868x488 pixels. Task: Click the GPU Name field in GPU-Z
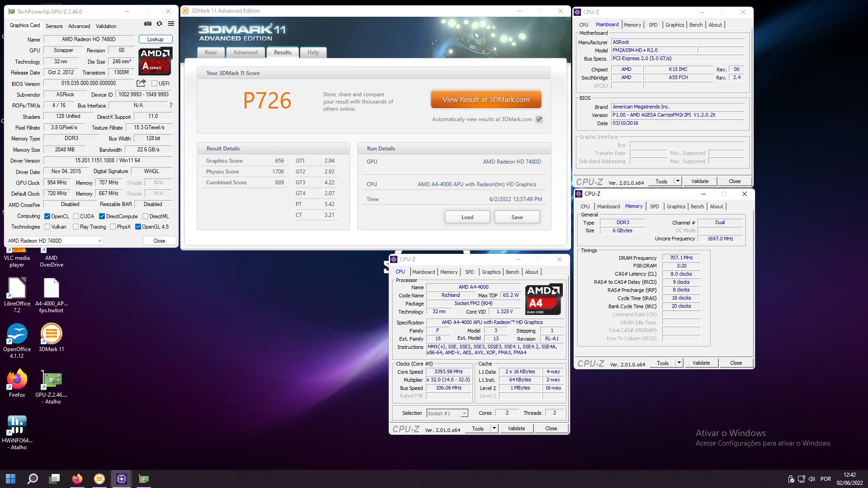point(89,39)
